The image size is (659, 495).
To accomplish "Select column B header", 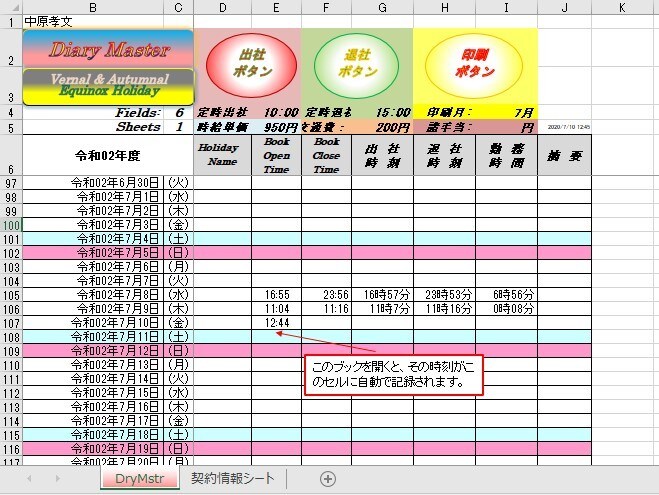I will pos(93,7).
